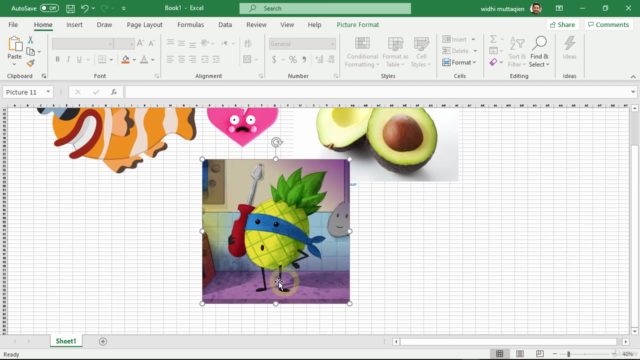640x360 pixels.
Task: Open the File menu
Action: point(13,25)
